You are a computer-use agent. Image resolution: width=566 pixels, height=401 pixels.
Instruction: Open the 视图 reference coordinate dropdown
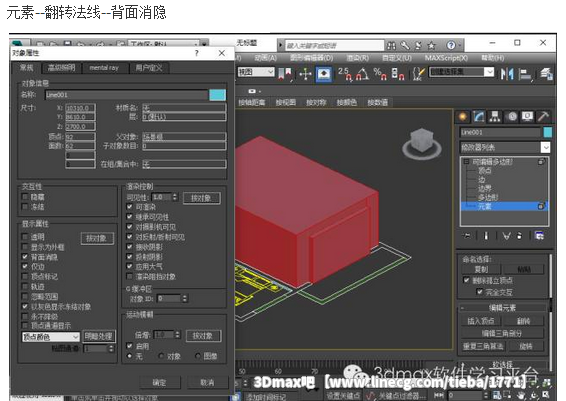[x=256, y=72]
